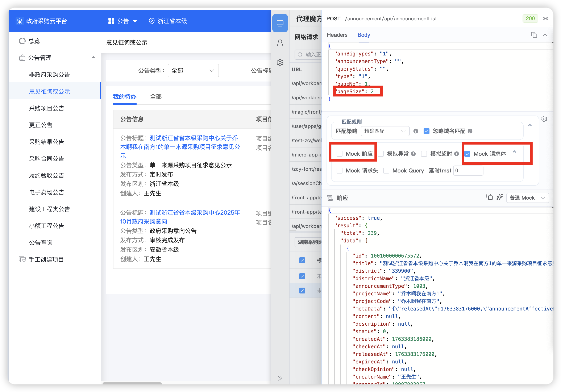Open 电子卖场公告 in sidebar
Image resolution: width=561 pixels, height=392 pixels.
(x=46, y=192)
